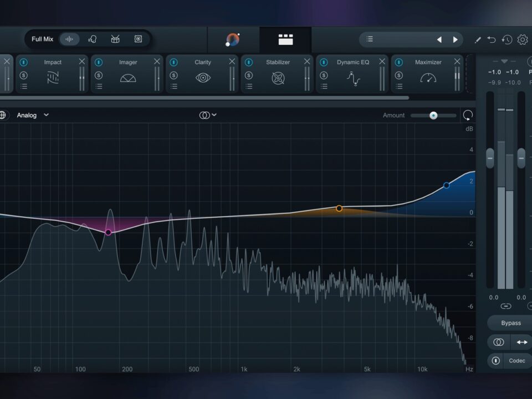Open the Assistant view icon

click(233, 39)
